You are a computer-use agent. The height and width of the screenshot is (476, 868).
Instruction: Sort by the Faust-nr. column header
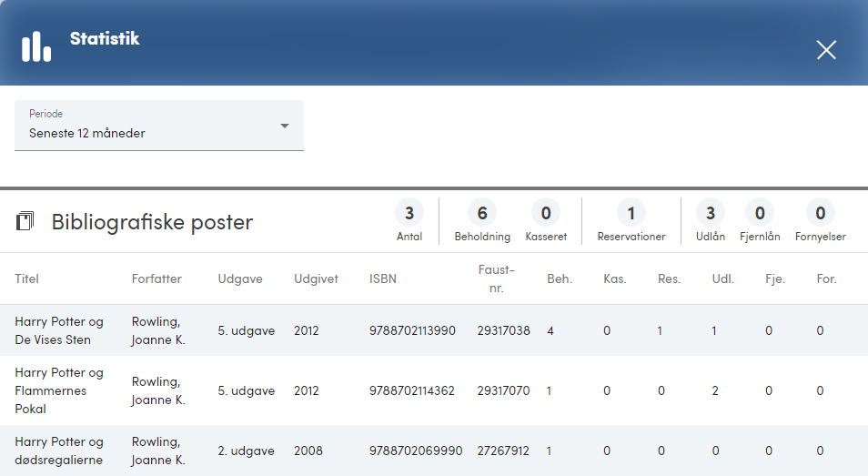coord(497,279)
